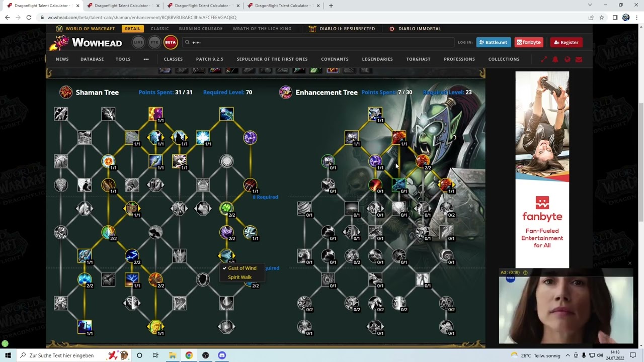This screenshot has width=644, height=362.
Task: Switch to the PTR version toggle
Action: 154,42
